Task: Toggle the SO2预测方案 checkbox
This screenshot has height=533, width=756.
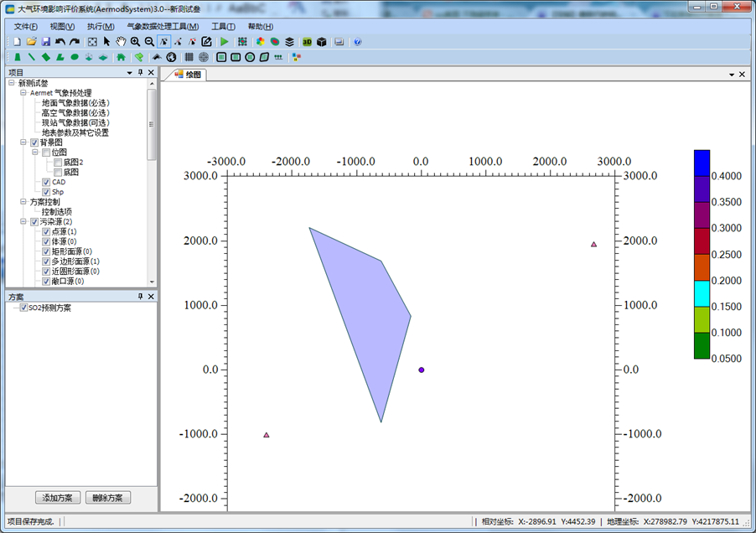Action: point(23,308)
